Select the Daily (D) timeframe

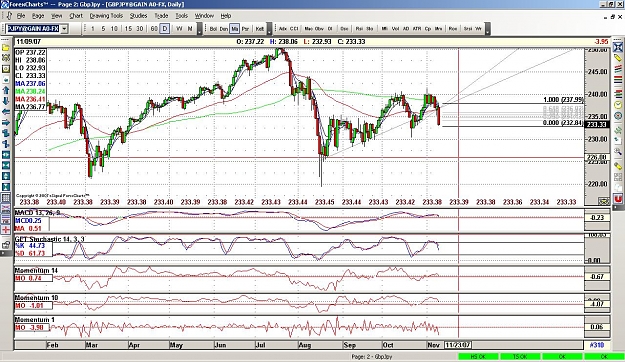[x=165, y=29]
